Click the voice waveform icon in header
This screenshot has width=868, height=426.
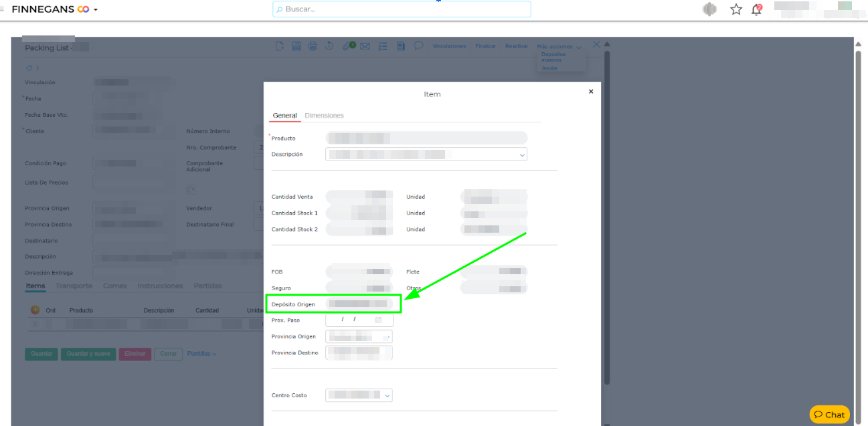709,9
